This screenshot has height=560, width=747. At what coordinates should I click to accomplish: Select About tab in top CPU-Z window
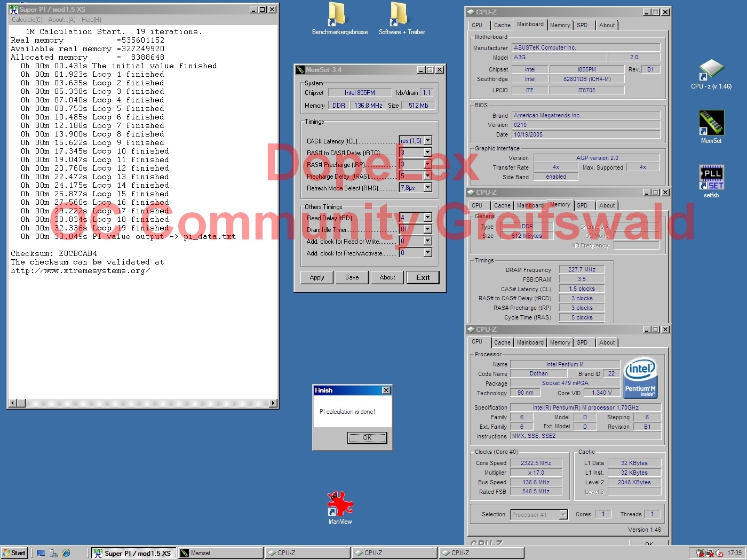click(607, 25)
